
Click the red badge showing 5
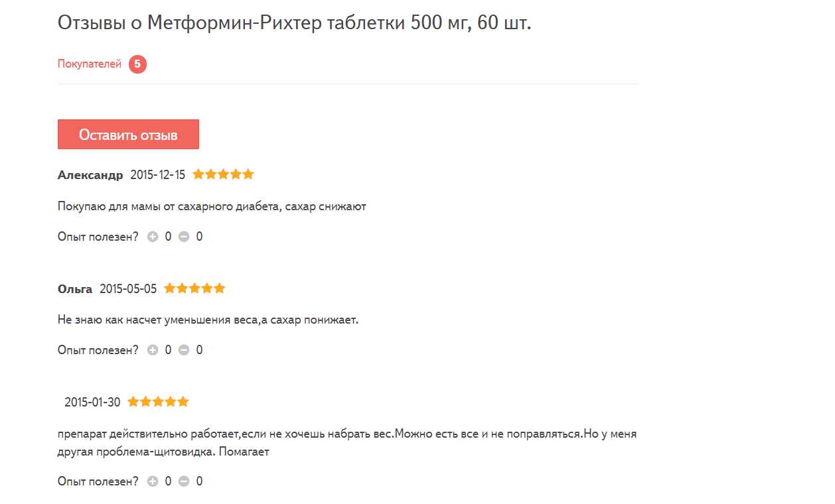[137, 64]
